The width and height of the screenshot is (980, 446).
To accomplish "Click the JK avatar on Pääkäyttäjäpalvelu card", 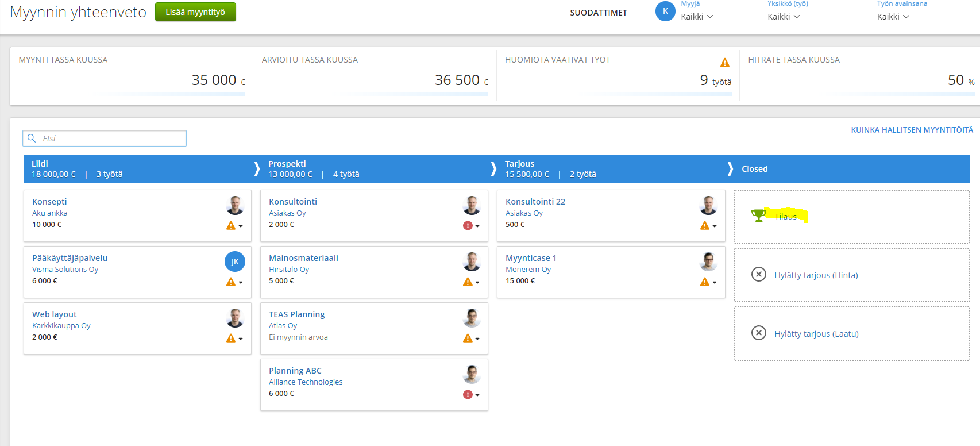I will pos(235,262).
